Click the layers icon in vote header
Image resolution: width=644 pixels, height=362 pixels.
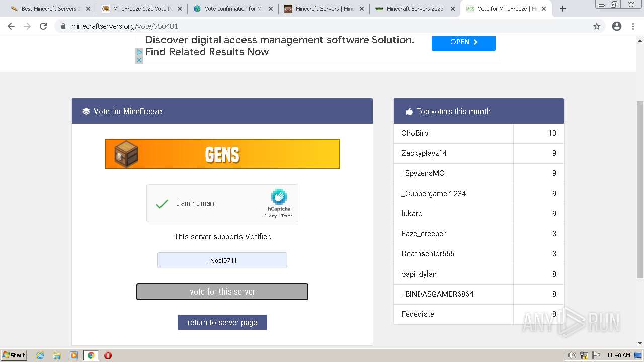tap(86, 111)
